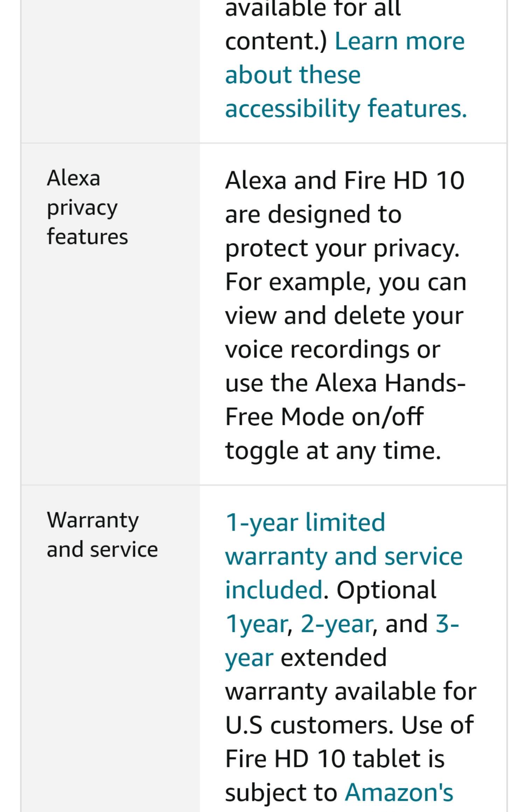525x812 pixels.
Task: Click "U.S customers. Use of" text line
Action: pos(349,725)
